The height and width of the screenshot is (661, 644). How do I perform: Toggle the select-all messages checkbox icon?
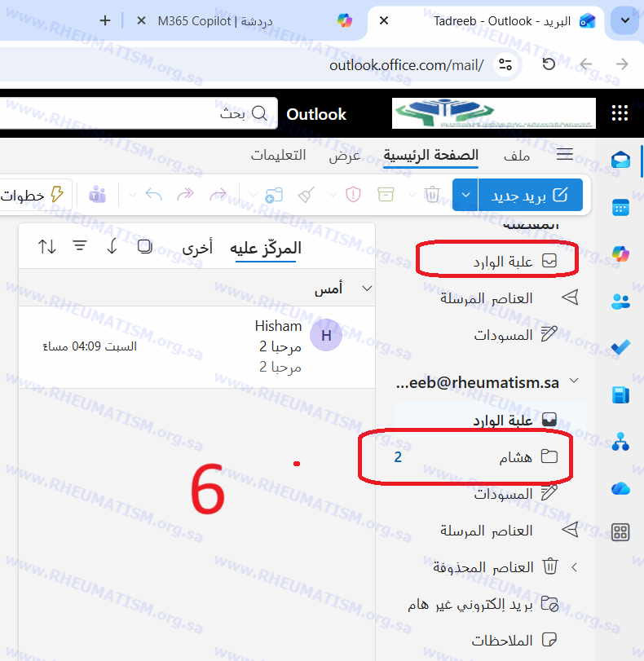[144, 246]
